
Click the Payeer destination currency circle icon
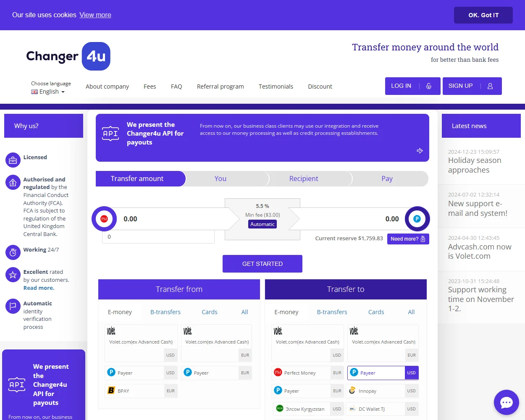point(417,219)
